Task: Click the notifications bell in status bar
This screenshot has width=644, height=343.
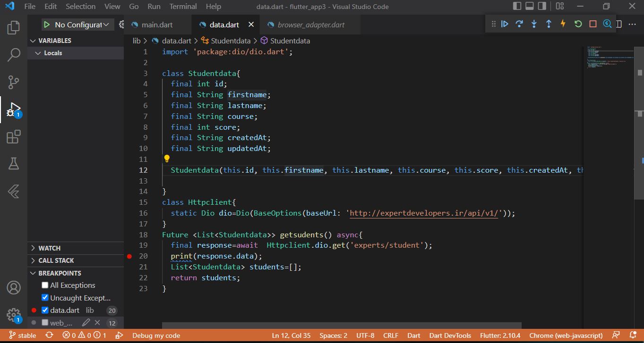Action: click(633, 335)
